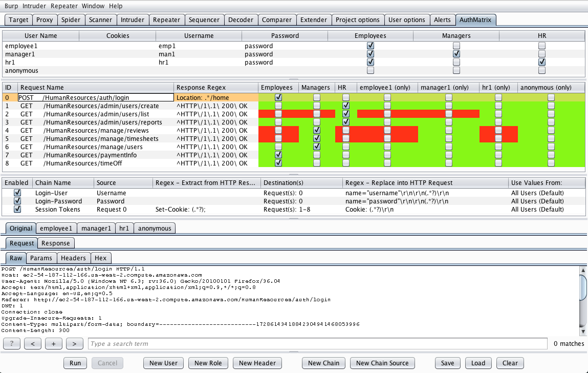Uncheck HR role for hr1 user
The height and width of the screenshot is (373, 588).
[542, 62]
